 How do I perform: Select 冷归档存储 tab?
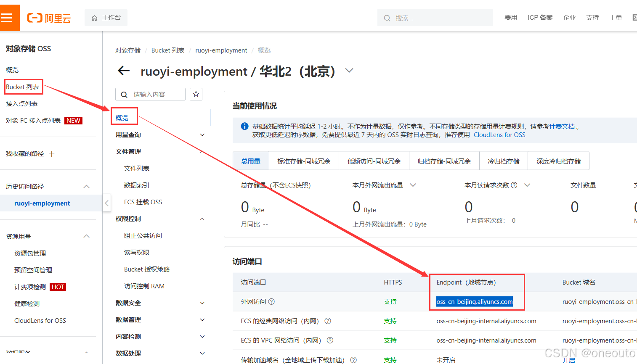(504, 161)
